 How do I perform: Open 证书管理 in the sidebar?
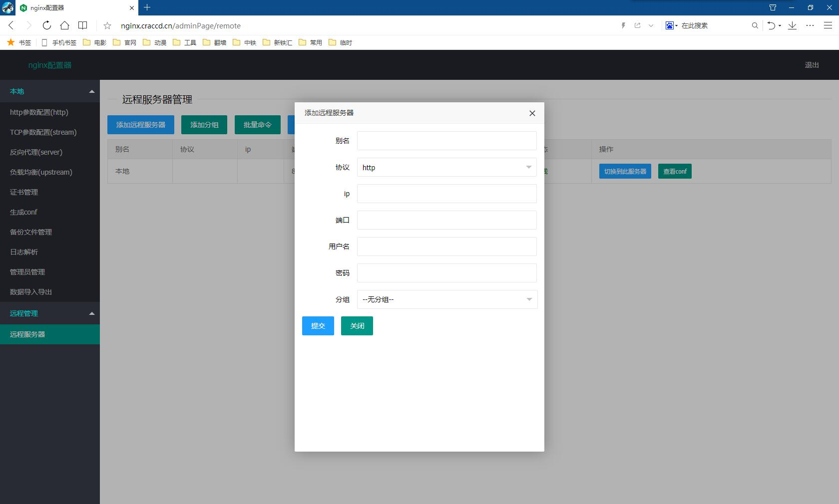tap(24, 192)
